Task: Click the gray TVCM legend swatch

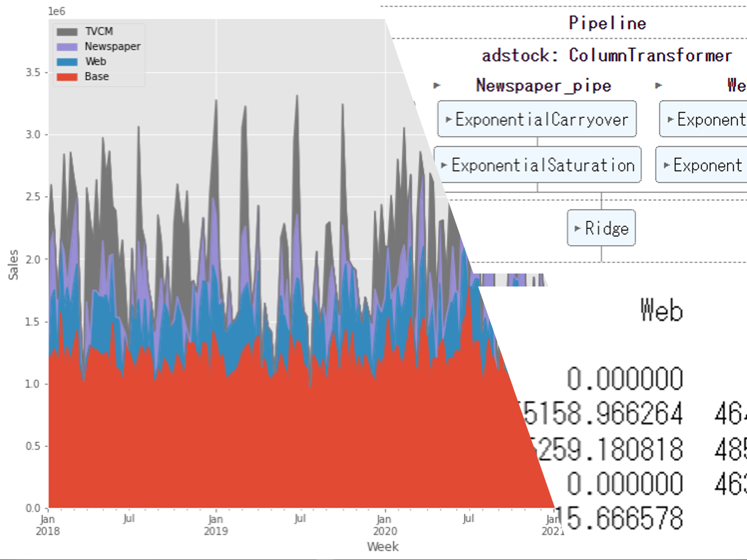Action: point(67,32)
